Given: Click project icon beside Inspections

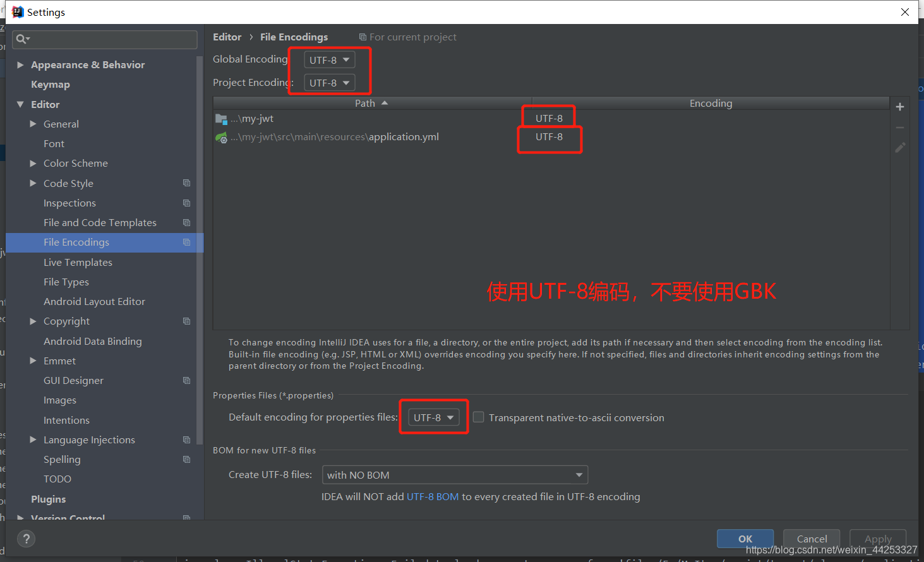Looking at the screenshot, I should point(186,203).
